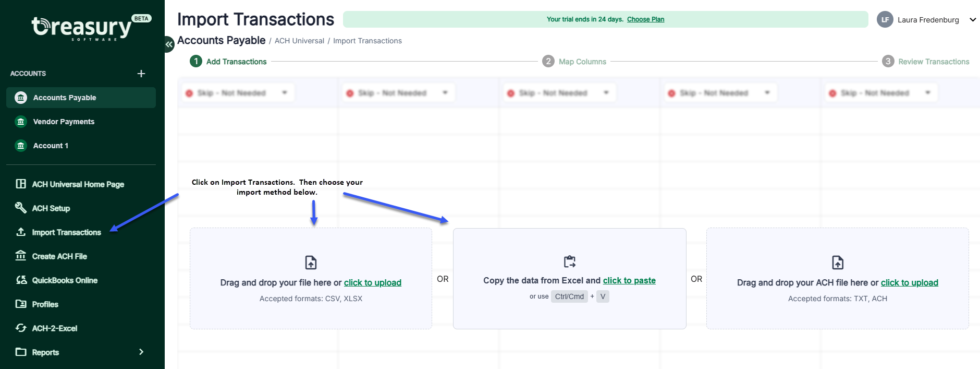Select the Vendor Payments account
Screen dimensions: 980x369
coord(64,122)
